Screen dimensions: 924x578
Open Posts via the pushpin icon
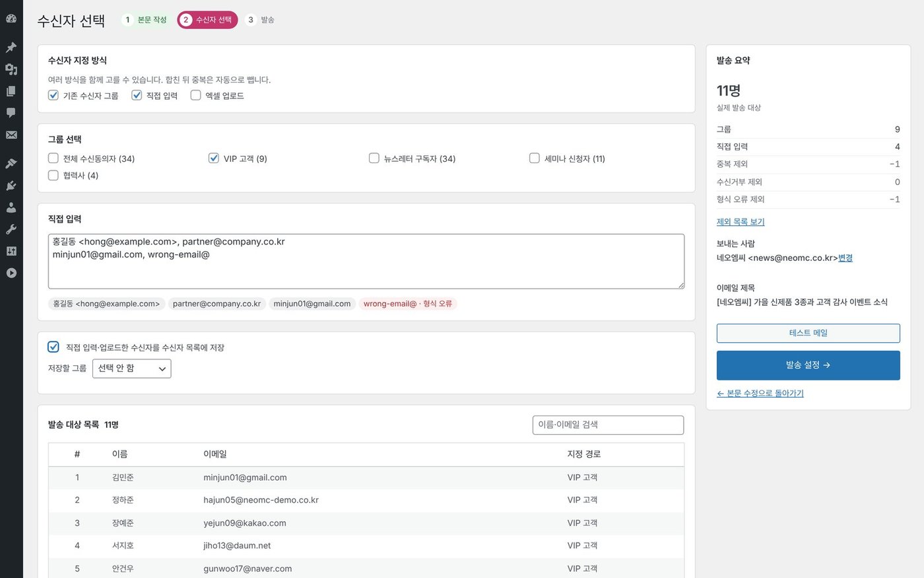tap(11, 48)
